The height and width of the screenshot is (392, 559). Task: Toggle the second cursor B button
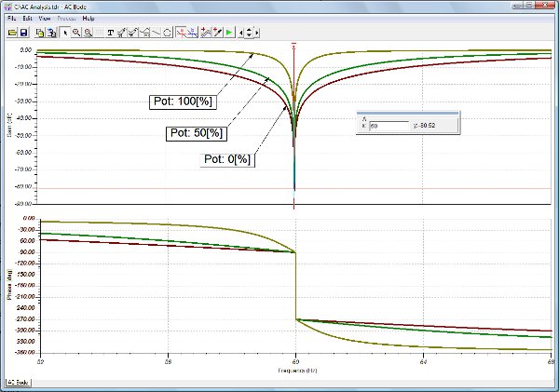pos(193,32)
